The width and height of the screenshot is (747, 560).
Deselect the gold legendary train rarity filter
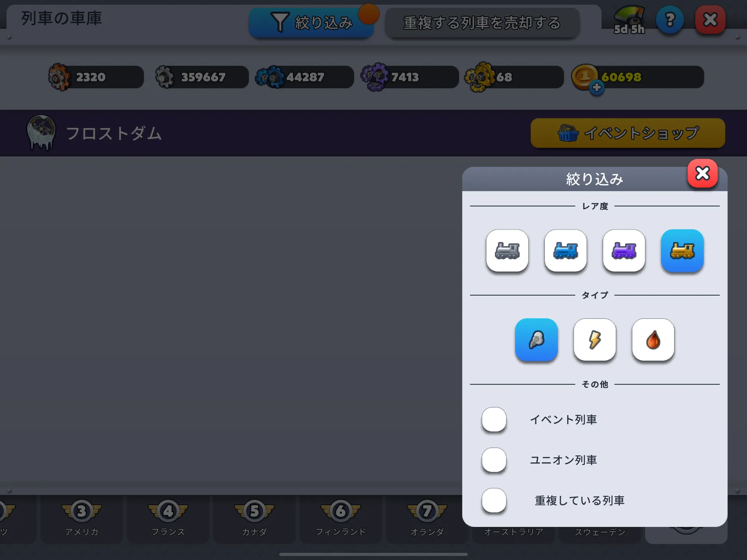(x=682, y=250)
